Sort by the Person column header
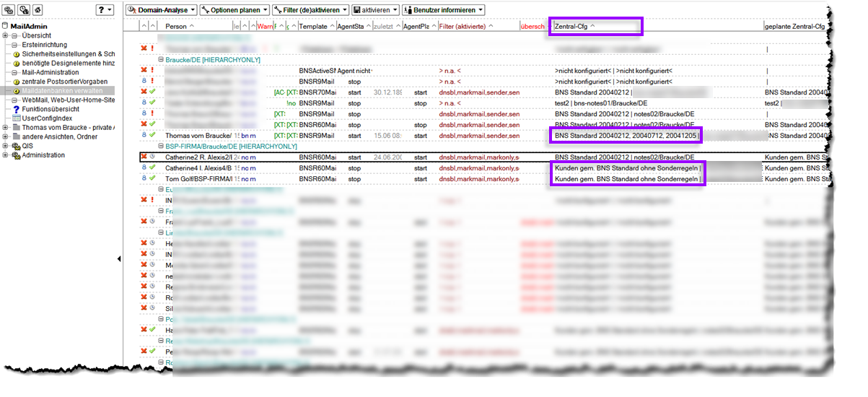The image size is (868, 397). (179, 26)
